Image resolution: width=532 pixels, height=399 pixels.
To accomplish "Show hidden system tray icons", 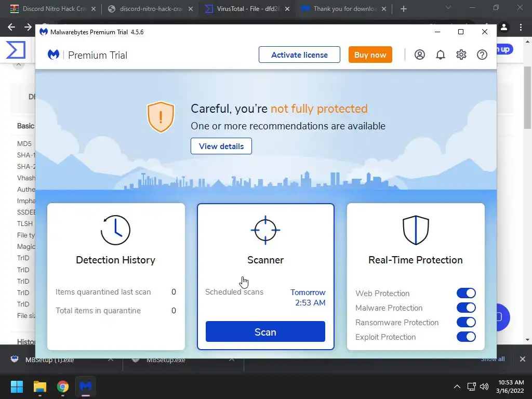I will coord(457,387).
